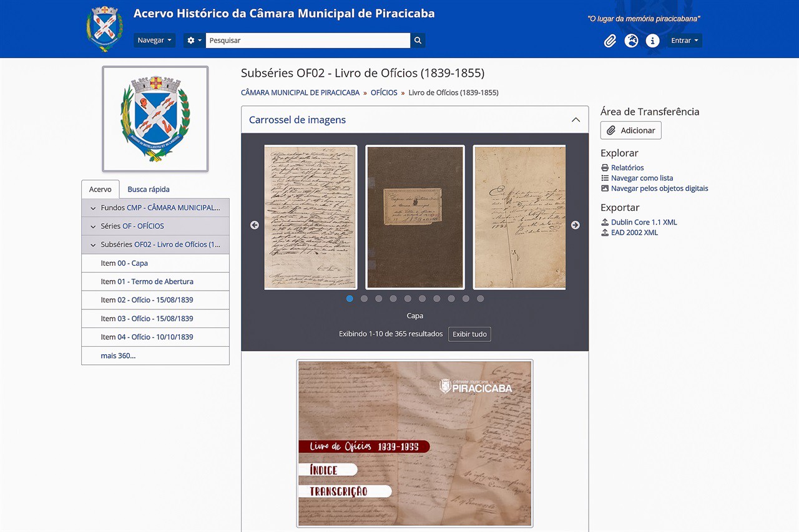Collapse the Subséries OF02 tree node
799x532 pixels.
92,244
